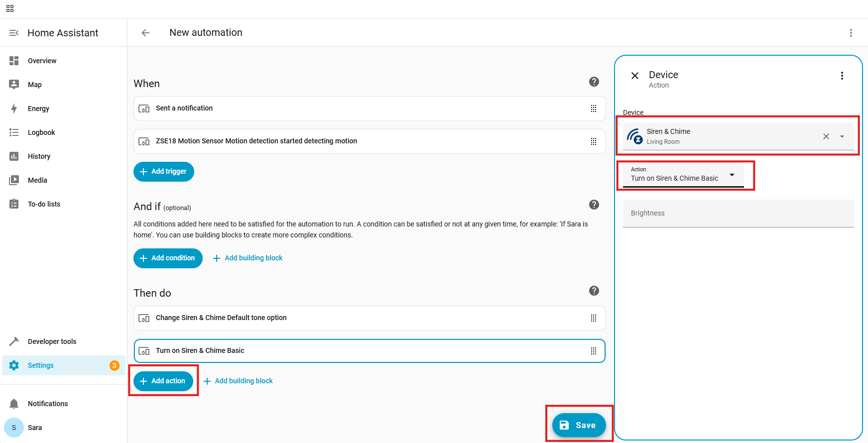The width and height of the screenshot is (868, 443).
Task: Click the grid apps icon above the sidebar
Action: click(x=10, y=8)
